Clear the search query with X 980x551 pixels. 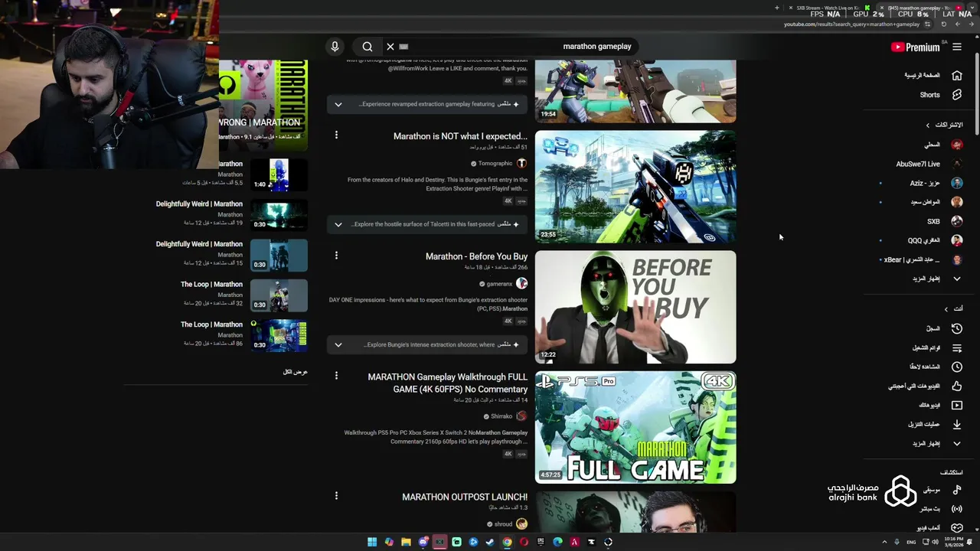click(390, 47)
